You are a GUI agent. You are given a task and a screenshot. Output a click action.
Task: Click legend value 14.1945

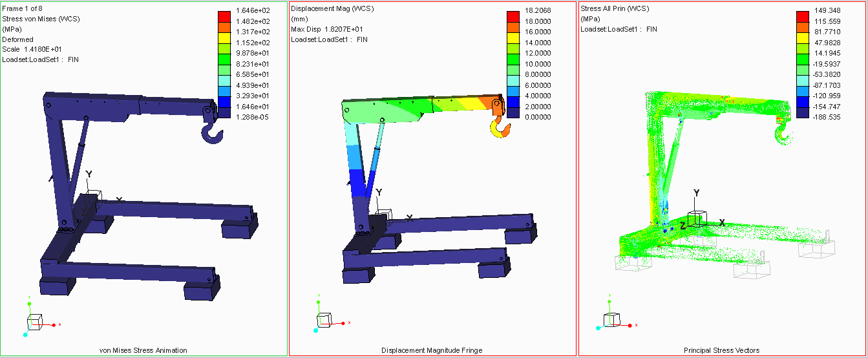[x=827, y=53]
